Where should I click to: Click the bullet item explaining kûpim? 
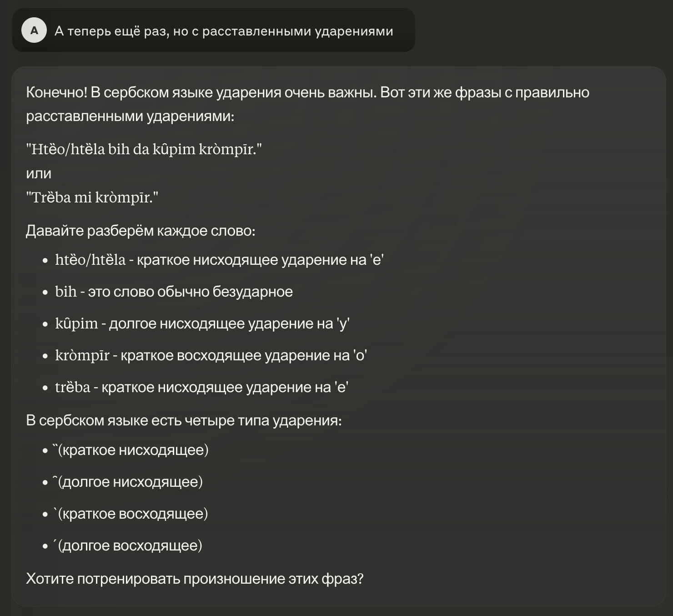(x=202, y=323)
